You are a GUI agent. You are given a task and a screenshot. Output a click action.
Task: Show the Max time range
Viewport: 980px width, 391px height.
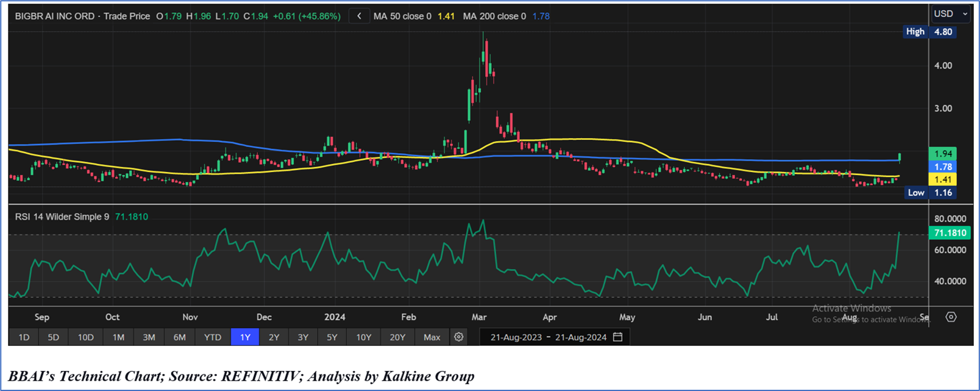point(432,337)
